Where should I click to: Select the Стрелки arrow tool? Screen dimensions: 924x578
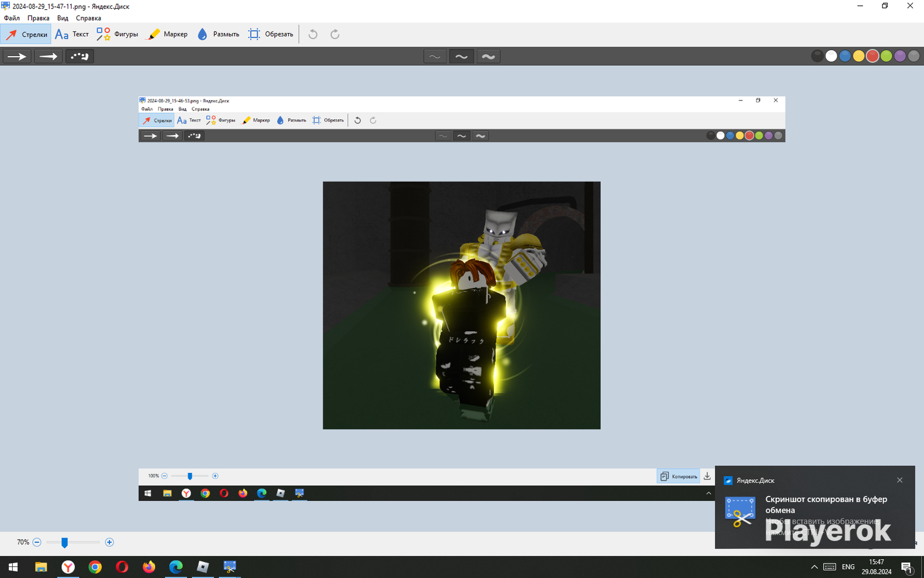click(26, 34)
